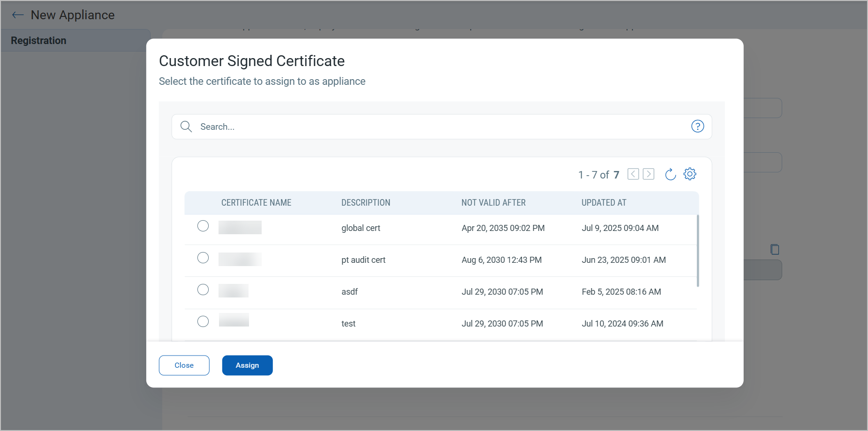Click 'Aug 6, 2030 12:43 PM' expiry date

(x=502, y=260)
